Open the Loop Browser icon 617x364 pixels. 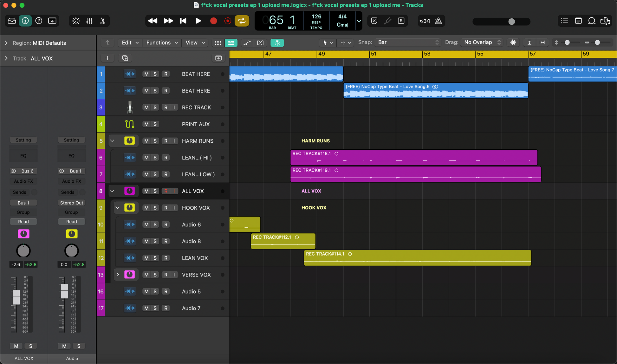pyautogui.click(x=591, y=21)
